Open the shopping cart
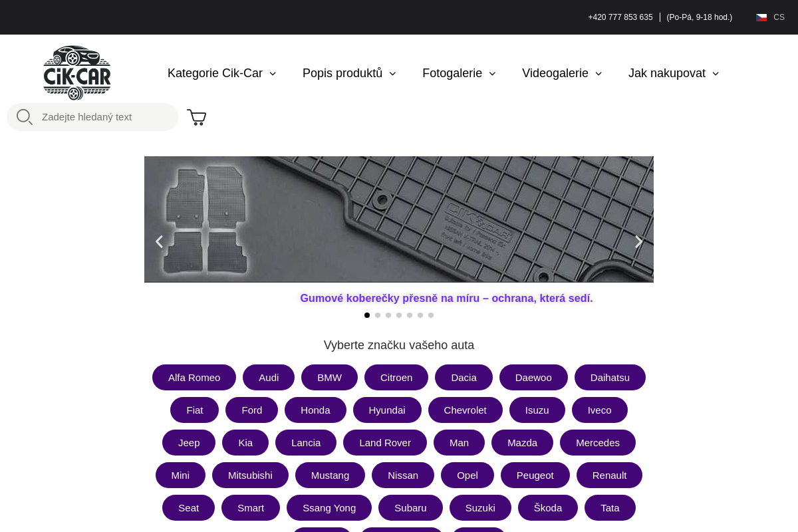 (x=196, y=118)
